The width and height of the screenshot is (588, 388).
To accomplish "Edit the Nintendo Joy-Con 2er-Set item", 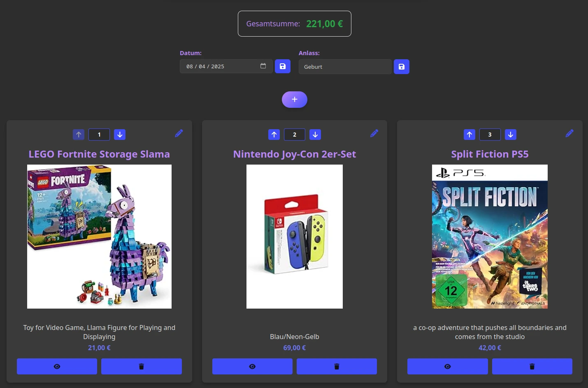I will click(374, 133).
